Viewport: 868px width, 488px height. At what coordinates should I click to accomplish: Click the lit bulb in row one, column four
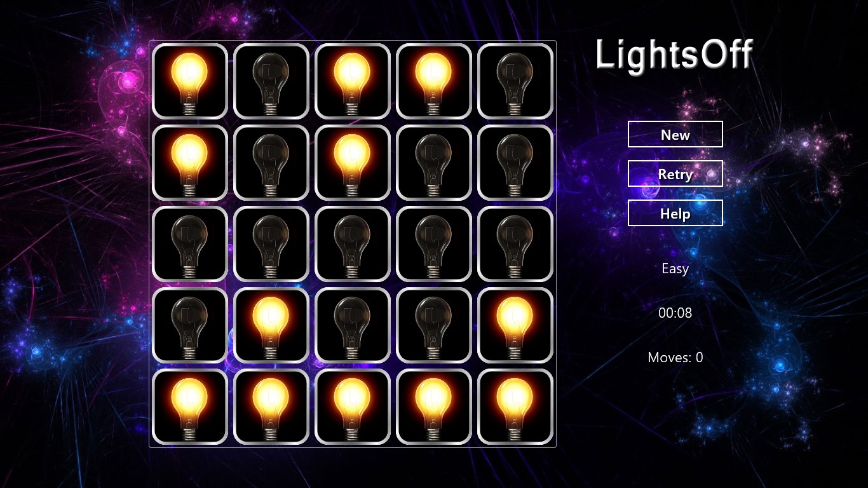434,81
